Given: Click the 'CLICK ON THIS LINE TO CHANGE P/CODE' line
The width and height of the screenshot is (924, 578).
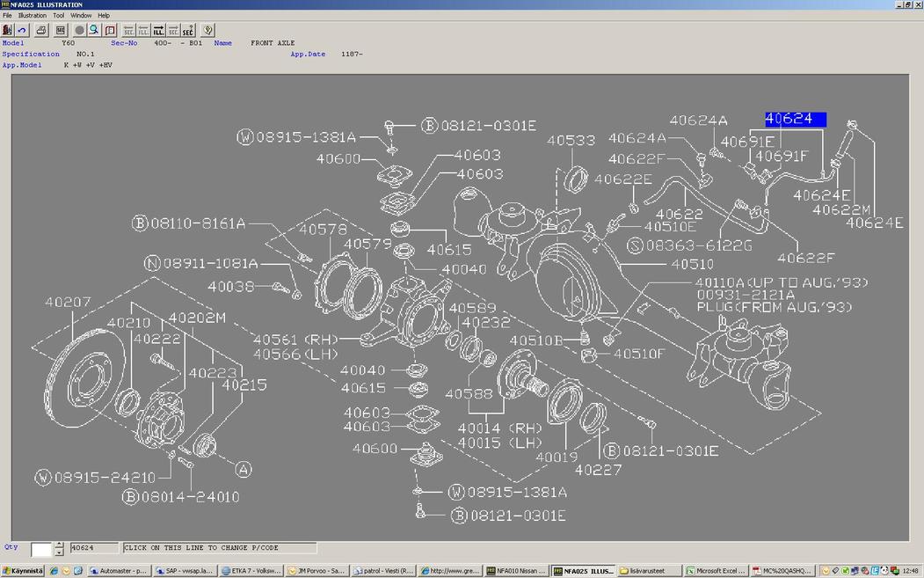Looking at the screenshot, I should point(220,548).
